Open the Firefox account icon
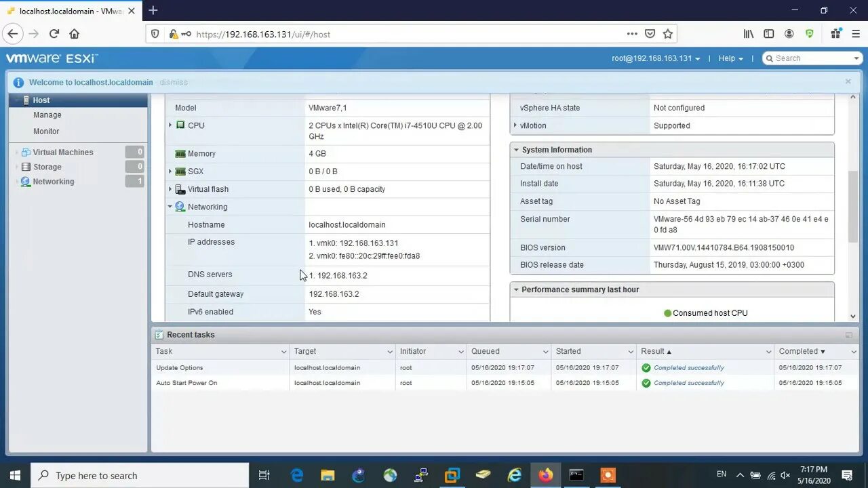Viewport: 868px width, 488px height. click(x=789, y=34)
